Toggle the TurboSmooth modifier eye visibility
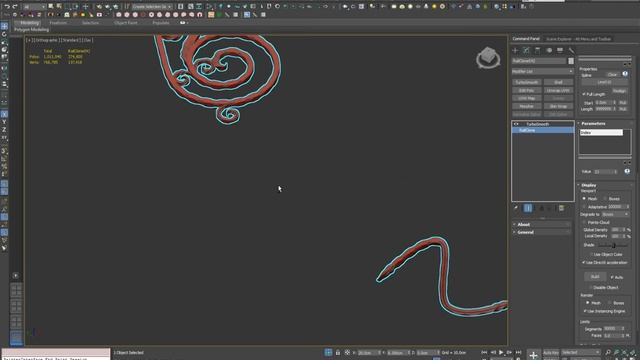Screen dimensions: 640x360 click(x=516, y=124)
